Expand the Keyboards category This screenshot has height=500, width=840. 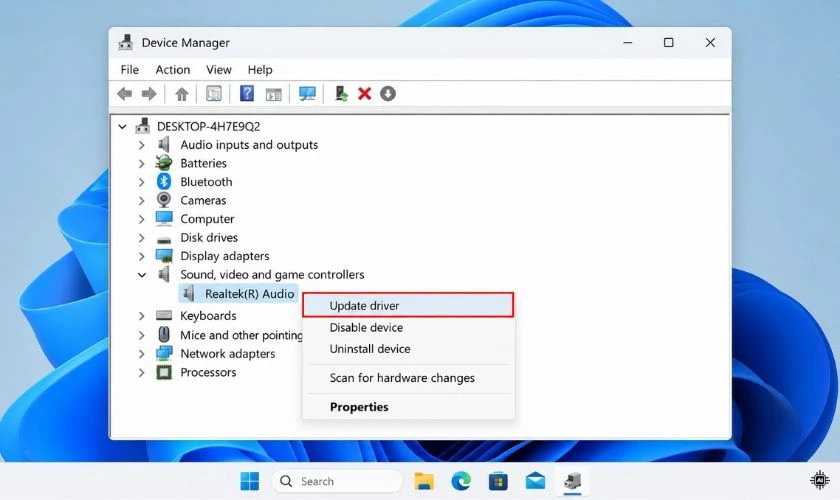pyautogui.click(x=141, y=316)
